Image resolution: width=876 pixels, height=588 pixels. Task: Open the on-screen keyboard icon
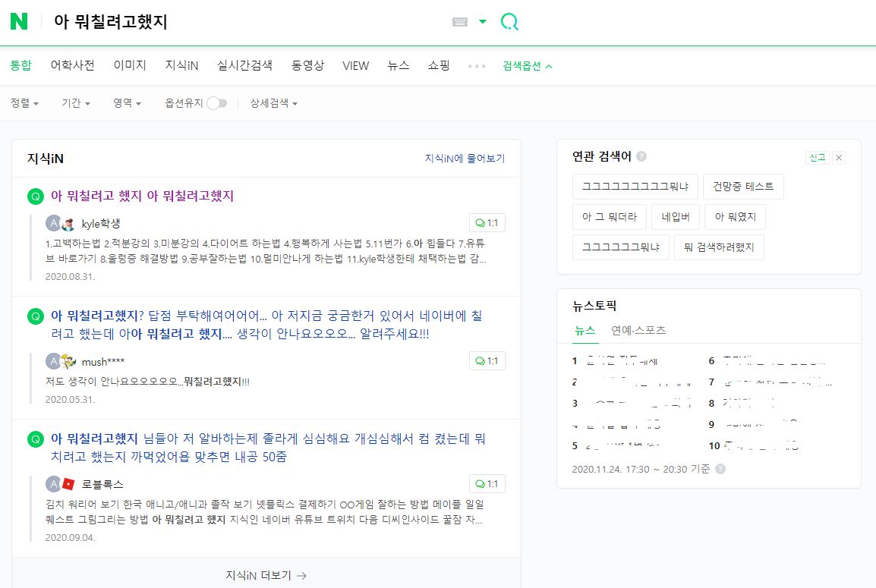click(x=460, y=22)
